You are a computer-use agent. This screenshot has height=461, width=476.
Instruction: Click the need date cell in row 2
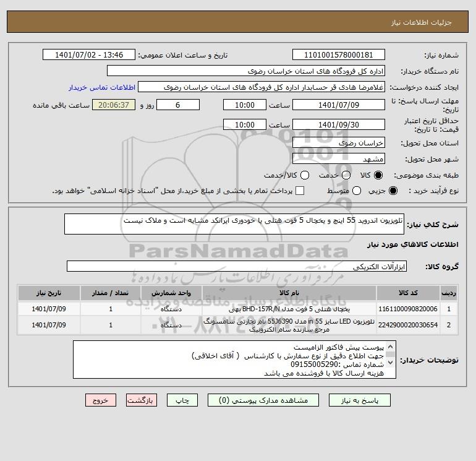(49, 325)
